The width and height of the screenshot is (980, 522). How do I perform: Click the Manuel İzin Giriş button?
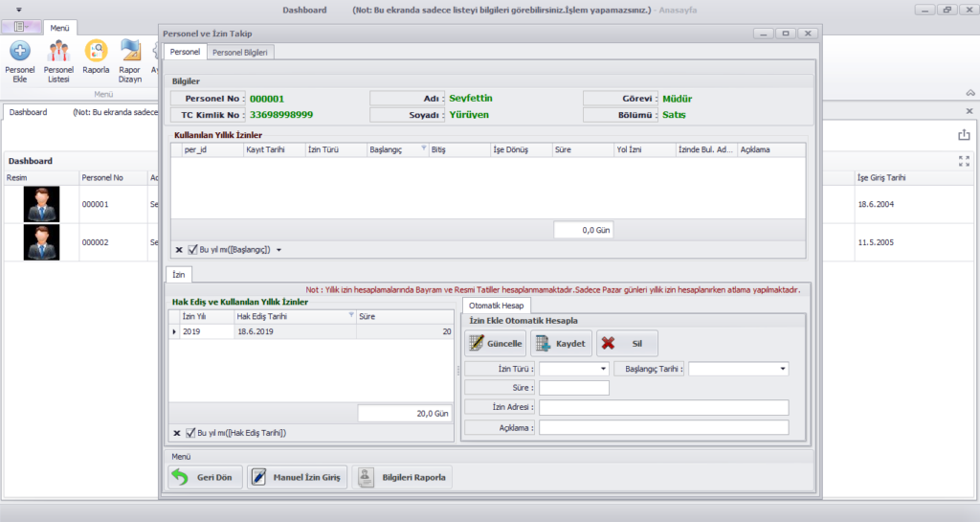pos(297,477)
